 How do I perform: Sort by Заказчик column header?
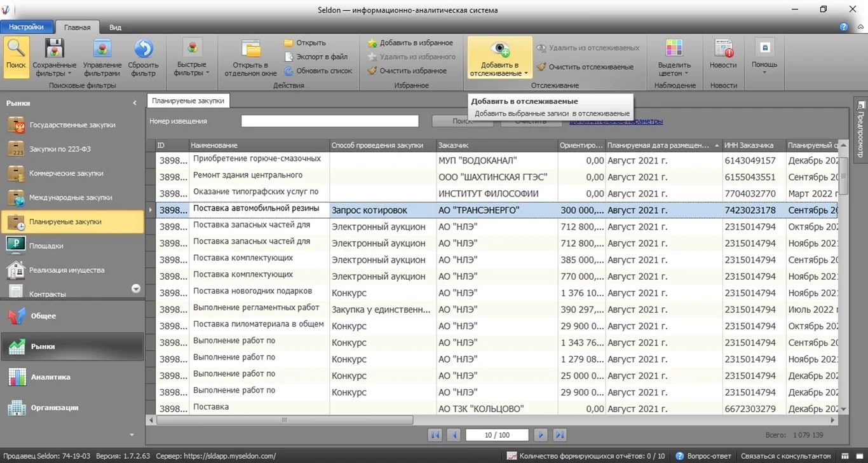coord(497,146)
